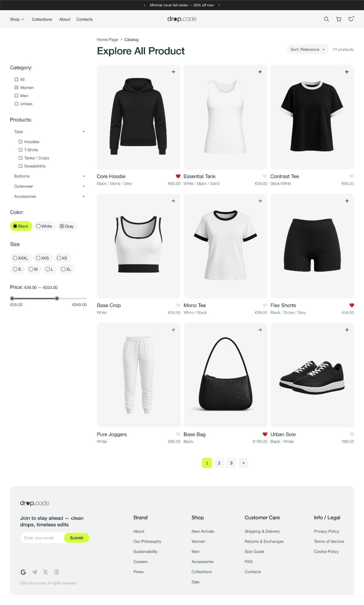
Task: Go to page 2 of results
Action: tap(219, 463)
